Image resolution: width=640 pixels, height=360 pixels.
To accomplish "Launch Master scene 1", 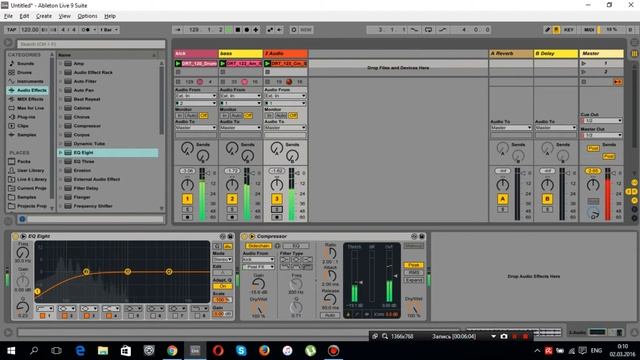I will (x=584, y=64).
